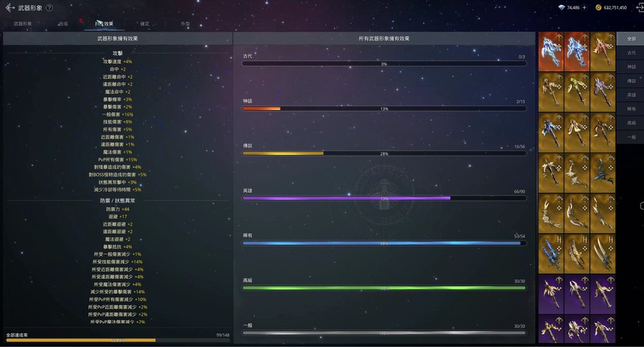Open the 確定 tab
The image size is (644, 347).
click(x=145, y=24)
